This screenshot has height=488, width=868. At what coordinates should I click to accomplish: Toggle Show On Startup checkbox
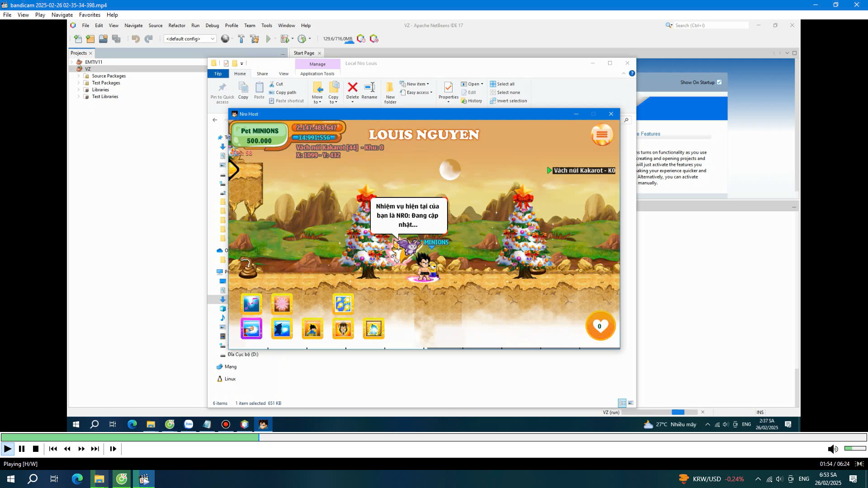pos(719,82)
